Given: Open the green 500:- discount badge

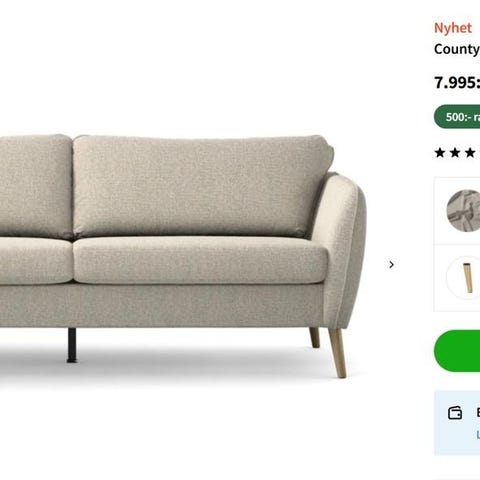Looking at the screenshot, I should [x=457, y=117].
